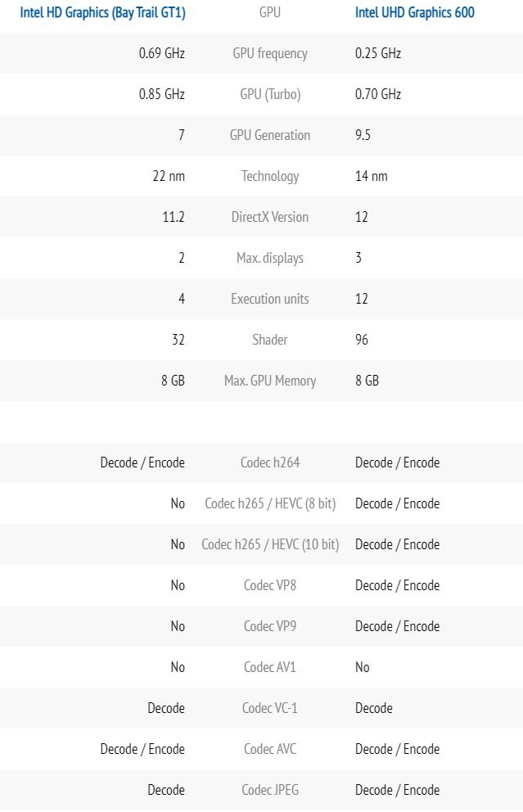Select the Codec JPEG row label
Image resolution: width=523 pixels, height=812 pixels.
coord(270,790)
